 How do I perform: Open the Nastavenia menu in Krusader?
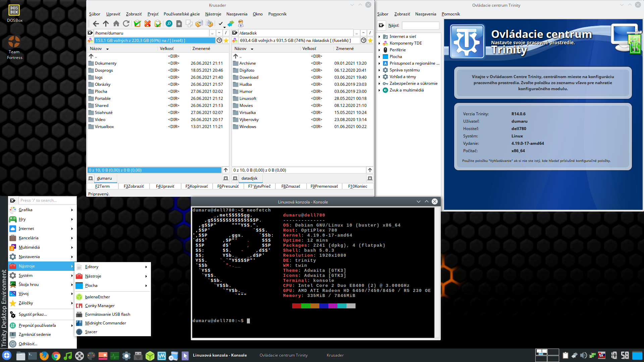(x=236, y=14)
